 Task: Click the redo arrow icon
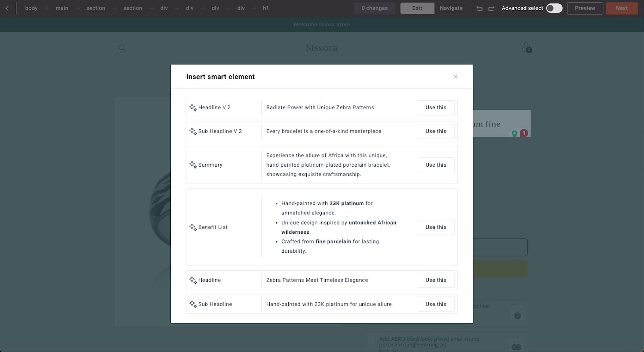coord(491,8)
